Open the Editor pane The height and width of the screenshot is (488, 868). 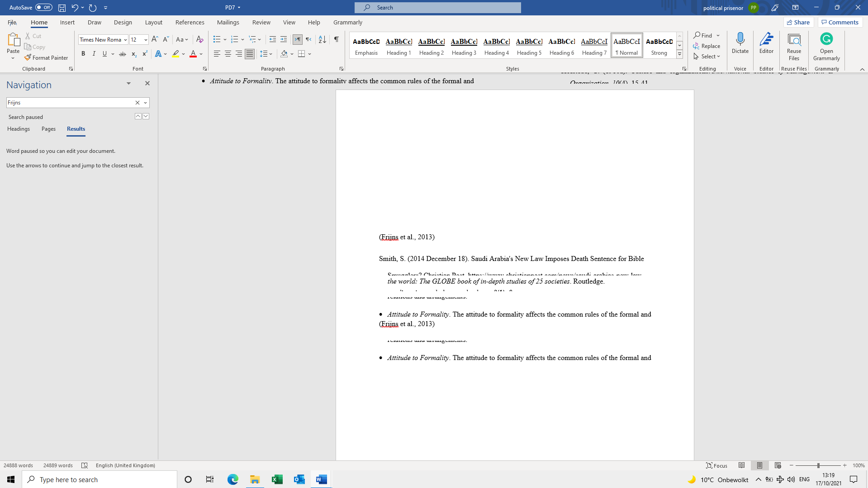(x=766, y=43)
